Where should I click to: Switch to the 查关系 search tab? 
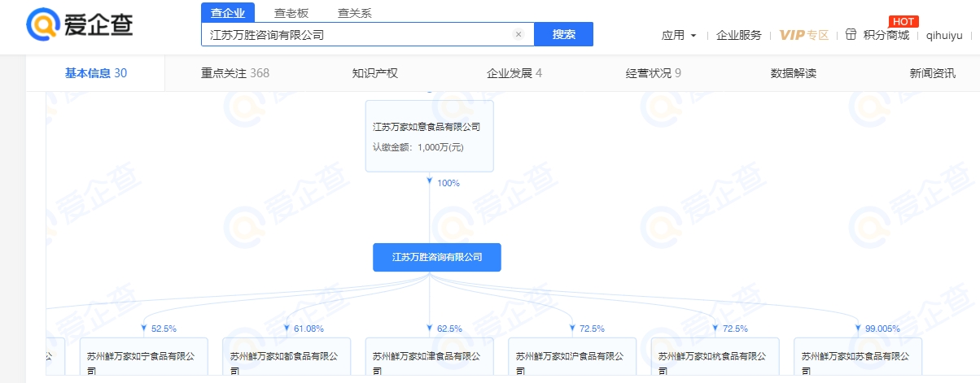[x=355, y=12]
